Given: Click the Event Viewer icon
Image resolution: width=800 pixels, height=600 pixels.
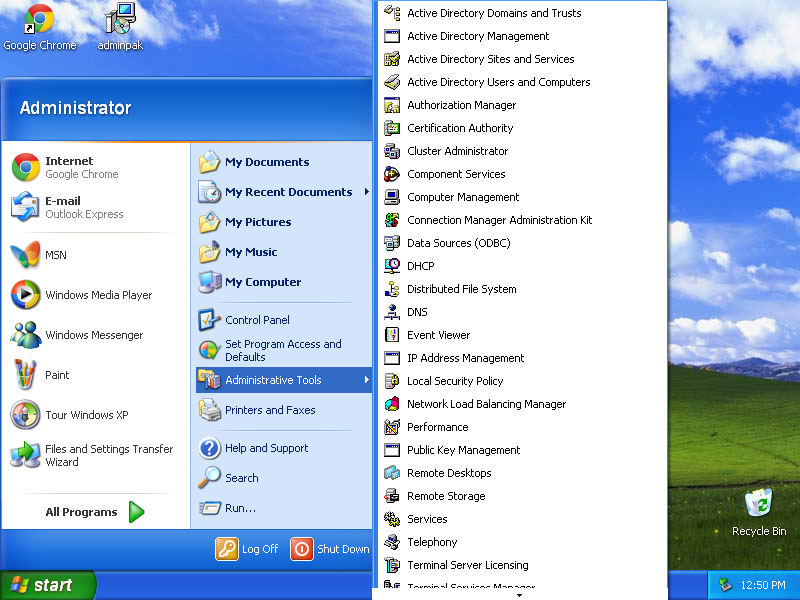Looking at the screenshot, I should pyautogui.click(x=392, y=335).
